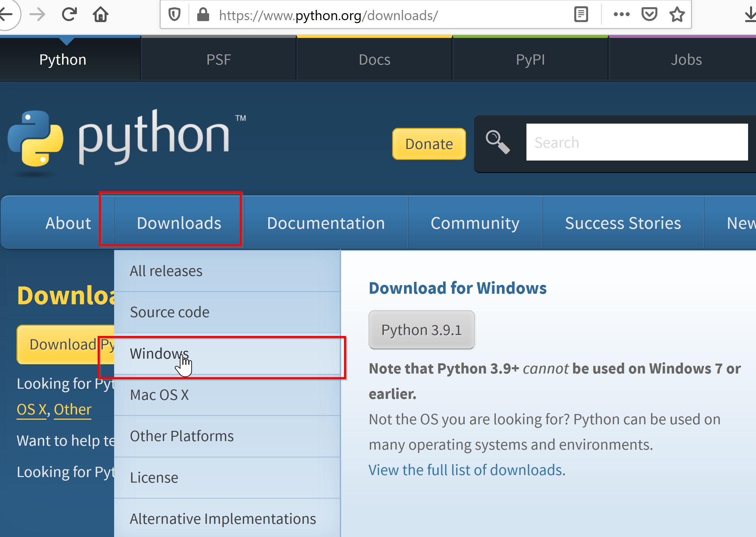Choose All releases in Downloads dropdown

(227, 271)
